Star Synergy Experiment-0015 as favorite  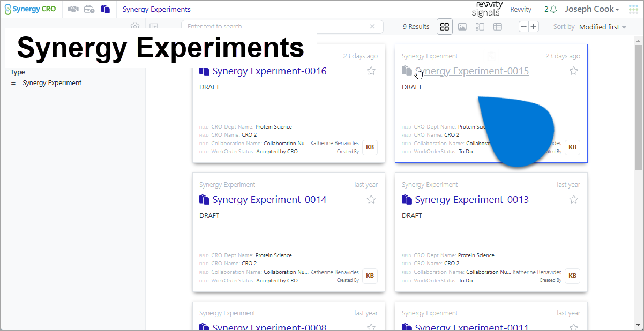tap(574, 71)
